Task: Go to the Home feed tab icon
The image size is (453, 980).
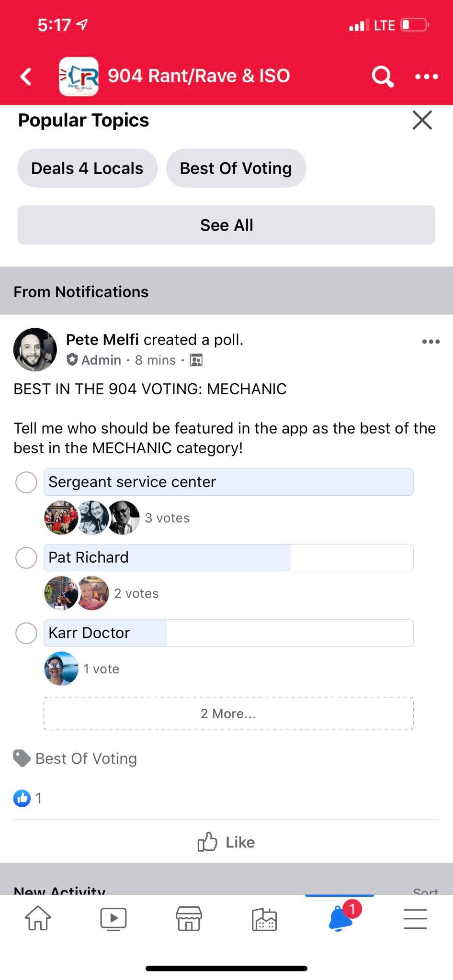Action: tap(38, 918)
